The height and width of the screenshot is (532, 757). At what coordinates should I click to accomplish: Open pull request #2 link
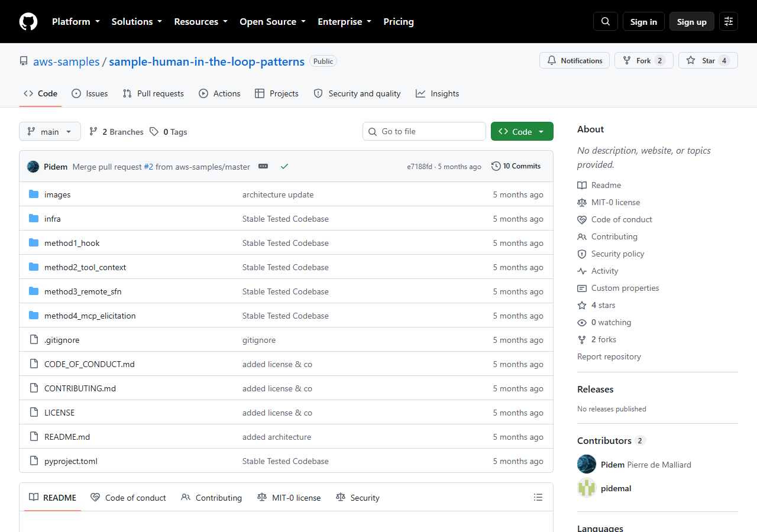[x=148, y=167]
